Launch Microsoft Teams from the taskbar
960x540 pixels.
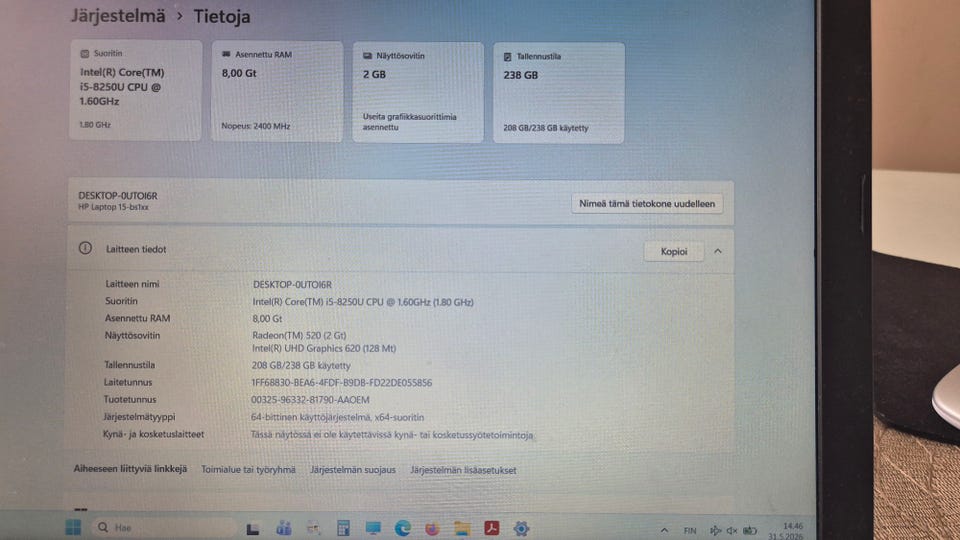pos(283,528)
